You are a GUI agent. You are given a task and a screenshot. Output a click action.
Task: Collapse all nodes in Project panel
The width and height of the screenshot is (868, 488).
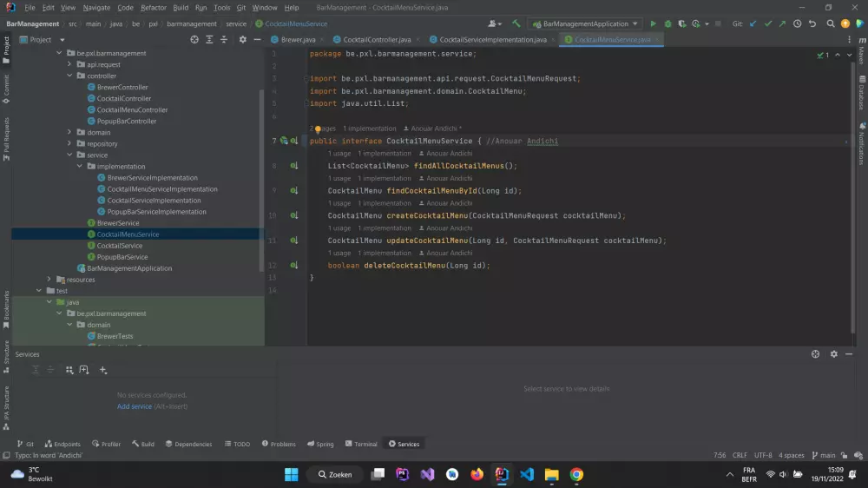point(226,40)
